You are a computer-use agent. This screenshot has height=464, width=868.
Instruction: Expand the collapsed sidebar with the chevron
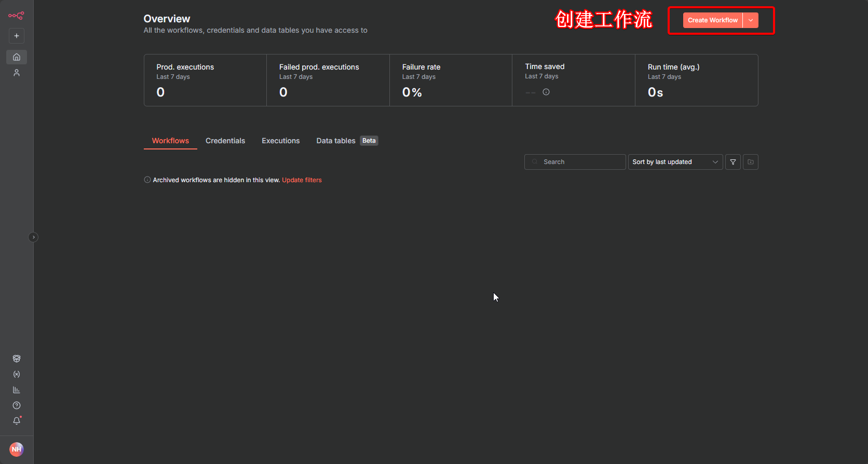tap(33, 237)
